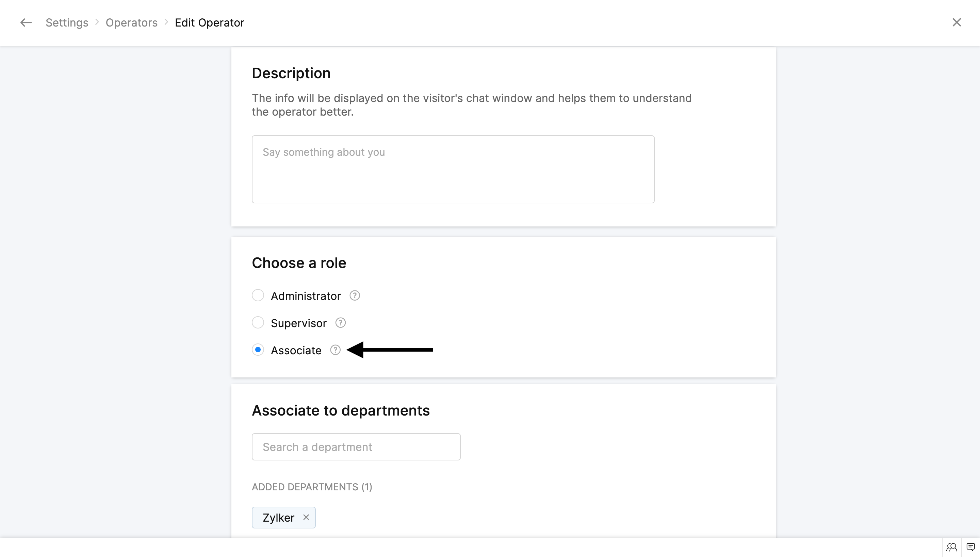The image size is (980, 557).
Task: Click the Administrator label text
Action: click(x=306, y=296)
